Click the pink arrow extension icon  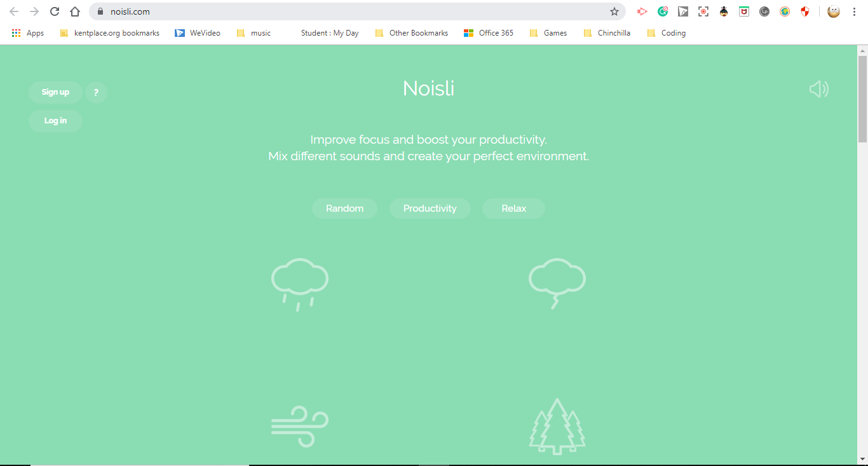[x=642, y=11]
